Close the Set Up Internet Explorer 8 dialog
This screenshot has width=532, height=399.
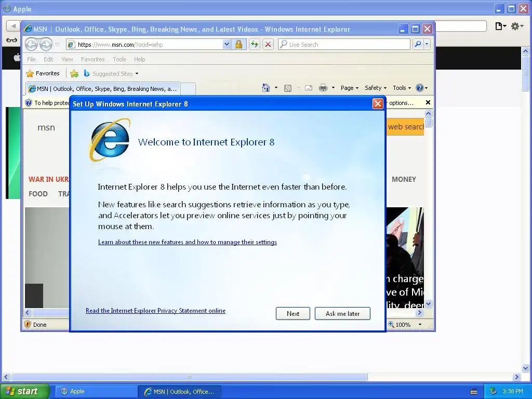(x=378, y=103)
